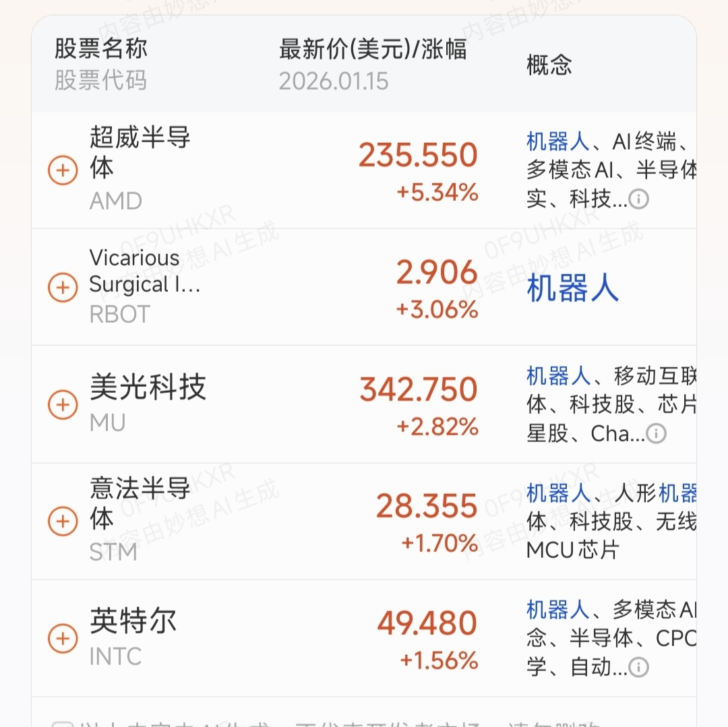The height and width of the screenshot is (727, 728).
Task: Sort by 最新价(美元)/涨幅 column header
Action: coord(373,49)
